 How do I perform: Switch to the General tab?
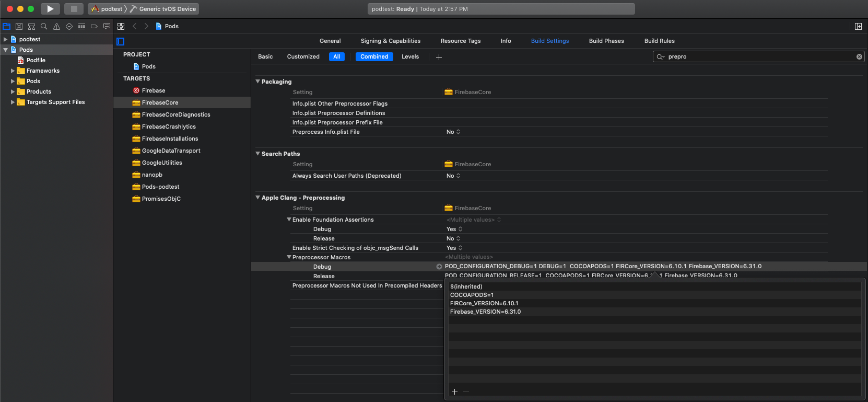click(330, 41)
